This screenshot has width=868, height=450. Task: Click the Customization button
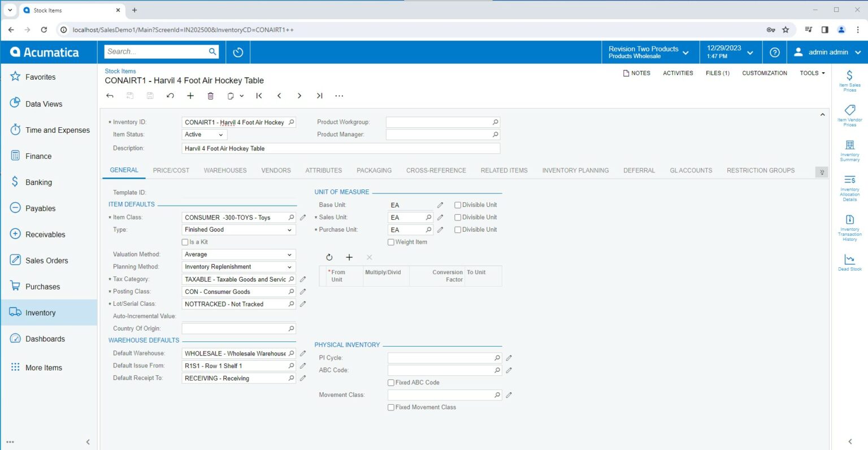click(764, 73)
